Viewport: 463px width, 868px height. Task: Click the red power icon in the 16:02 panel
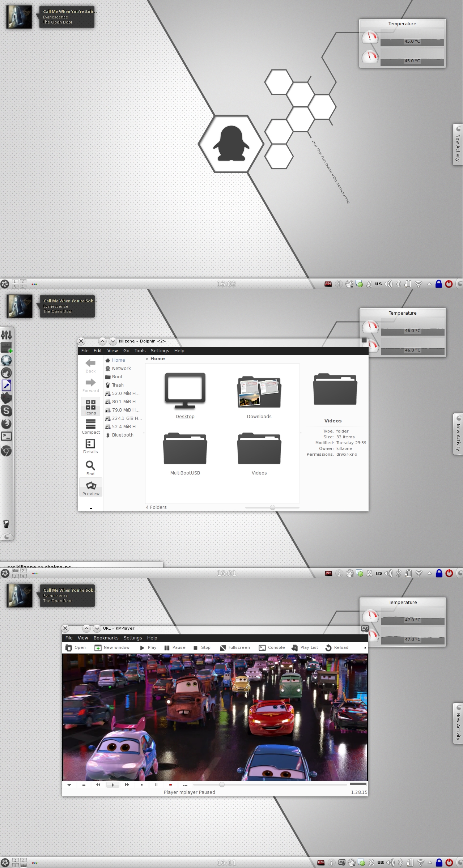coord(449,284)
